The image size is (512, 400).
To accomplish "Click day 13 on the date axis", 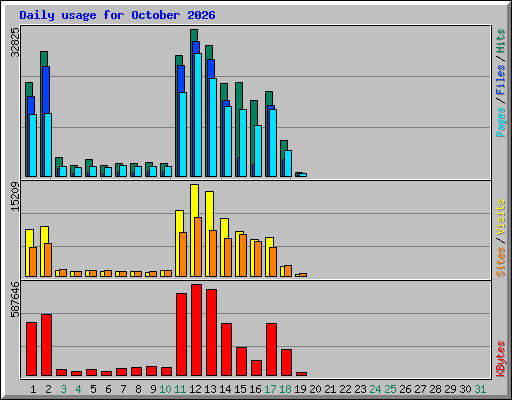I will (x=210, y=389).
